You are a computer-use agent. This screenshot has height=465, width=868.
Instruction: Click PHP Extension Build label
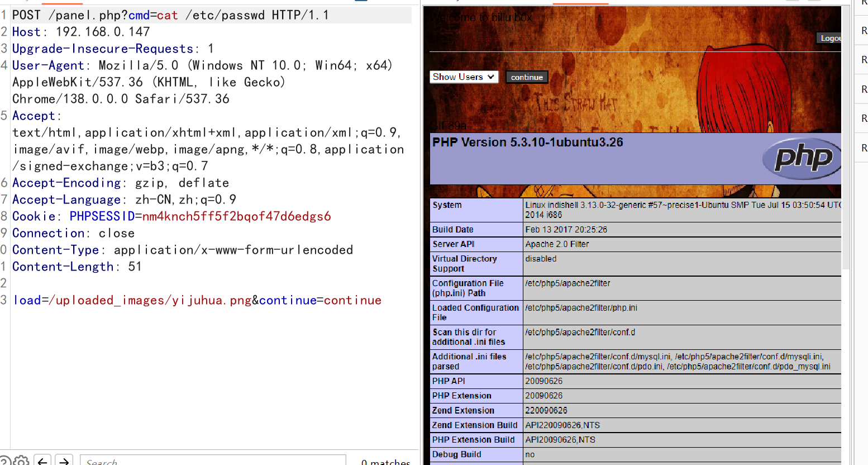click(x=474, y=440)
